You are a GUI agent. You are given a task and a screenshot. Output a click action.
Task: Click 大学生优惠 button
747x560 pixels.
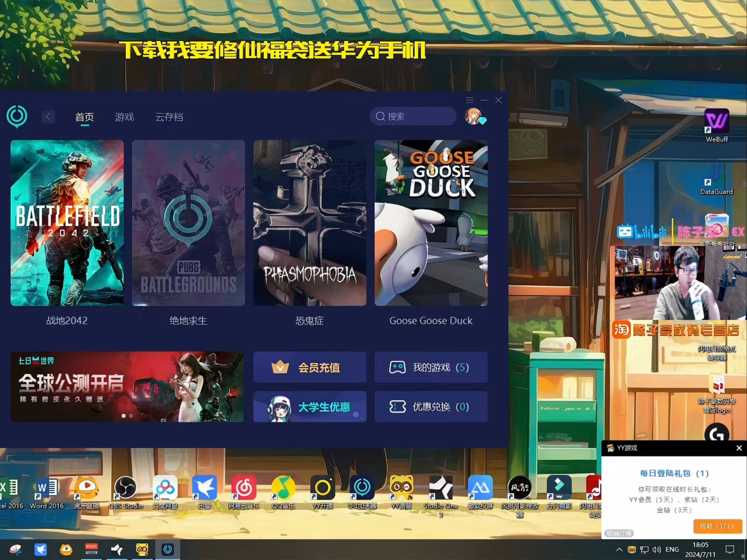coord(310,407)
